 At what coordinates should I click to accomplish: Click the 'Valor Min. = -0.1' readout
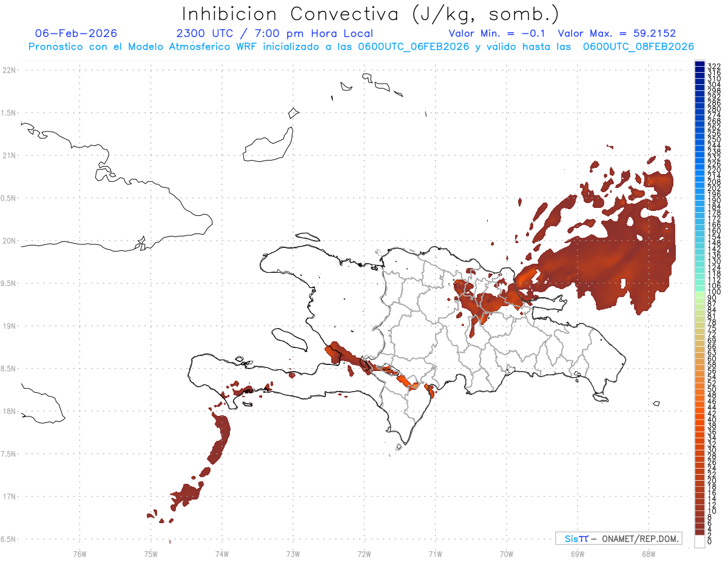click(x=498, y=33)
